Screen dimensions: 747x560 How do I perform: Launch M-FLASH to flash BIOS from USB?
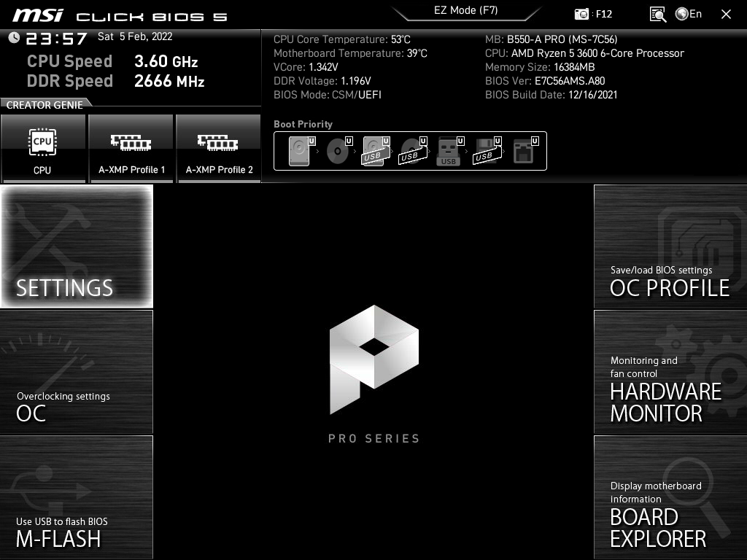pyautogui.click(x=77, y=497)
